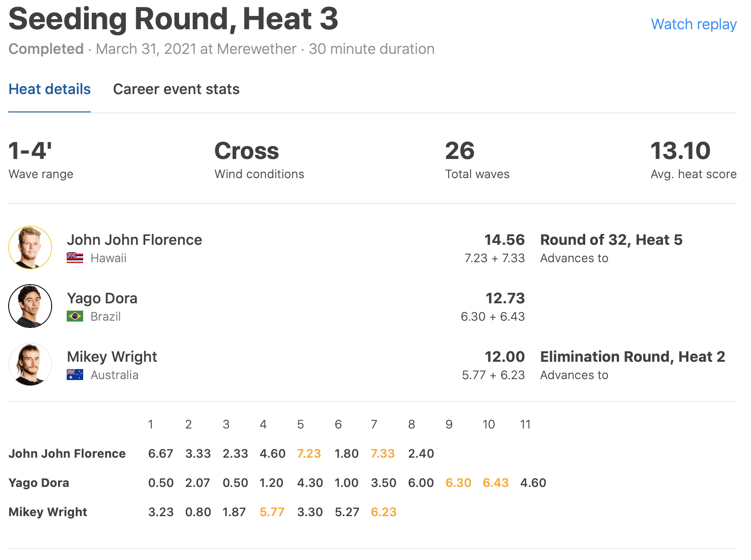The image size is (751, 560).
Task: Switch to Career event stats tab
Action: tap(176, 89)
